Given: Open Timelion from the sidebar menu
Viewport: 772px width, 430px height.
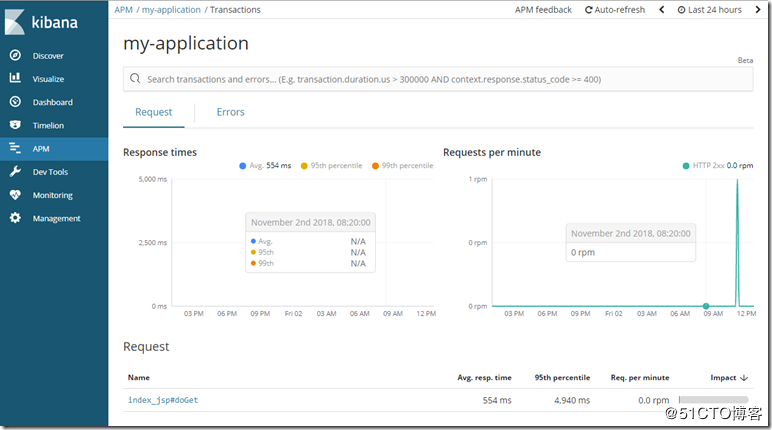Looking at the screenshot, I should click(x=48, y=125).
